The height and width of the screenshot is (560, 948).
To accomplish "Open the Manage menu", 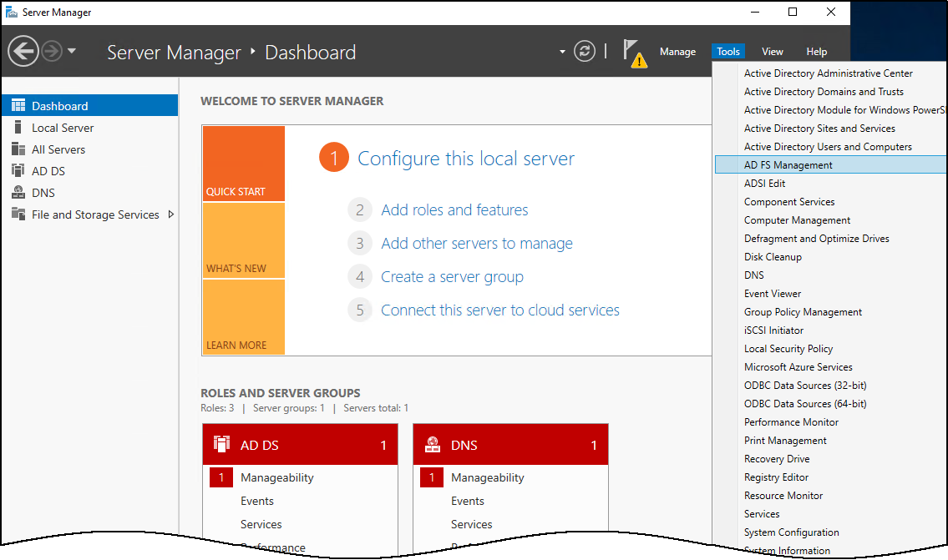I will click(x=677, y=51).
